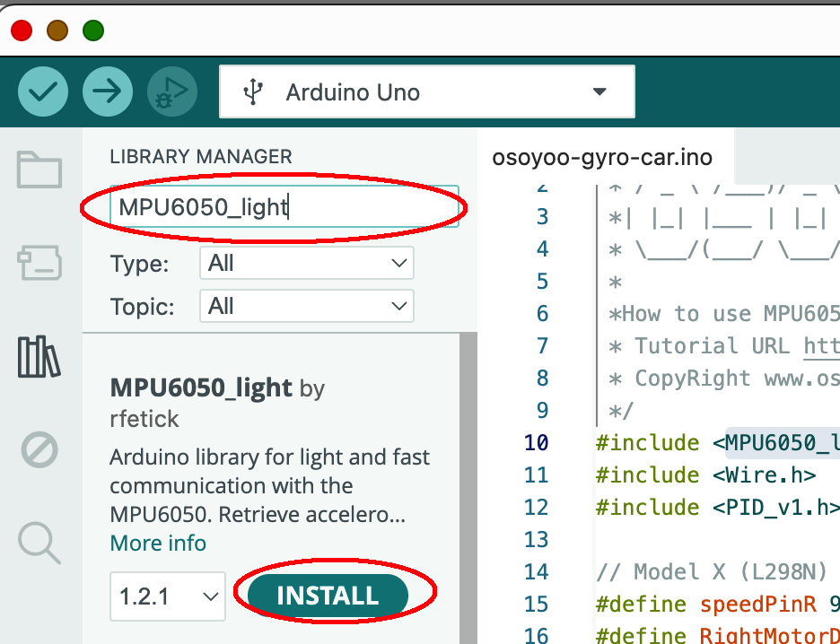Click the Verify checkmark button
The width and height of the screenshot is (840, 644).
click(x=42, y=91)
